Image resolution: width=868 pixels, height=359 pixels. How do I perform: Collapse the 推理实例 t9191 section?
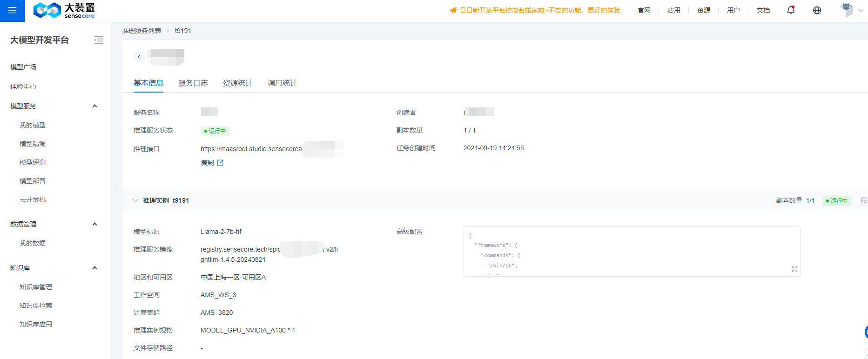pos(135,200)
